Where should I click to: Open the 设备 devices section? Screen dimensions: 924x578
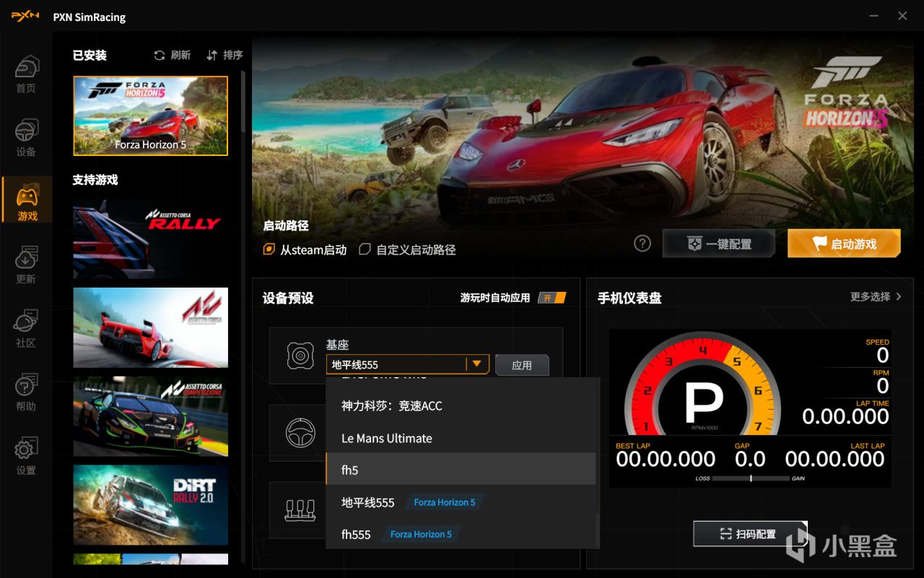click(26, 138)
